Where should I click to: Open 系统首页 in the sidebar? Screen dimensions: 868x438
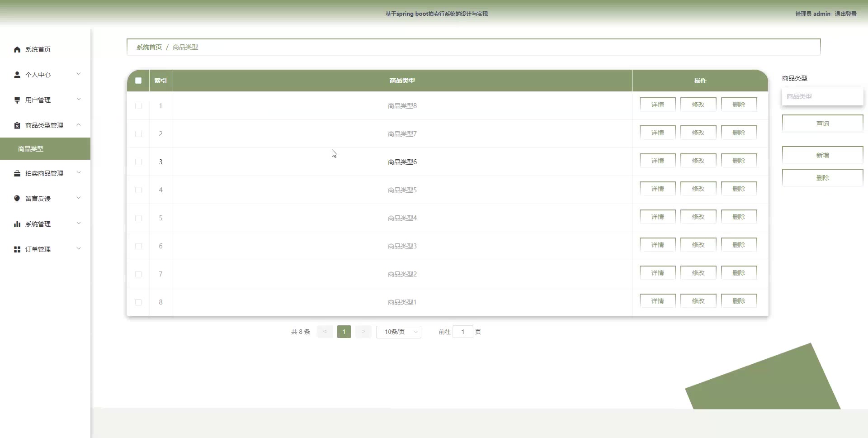tap(38, 49)
